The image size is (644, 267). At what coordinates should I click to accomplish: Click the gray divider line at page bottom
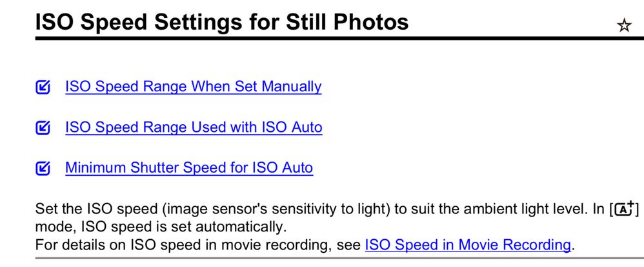(x=322, y=258)
